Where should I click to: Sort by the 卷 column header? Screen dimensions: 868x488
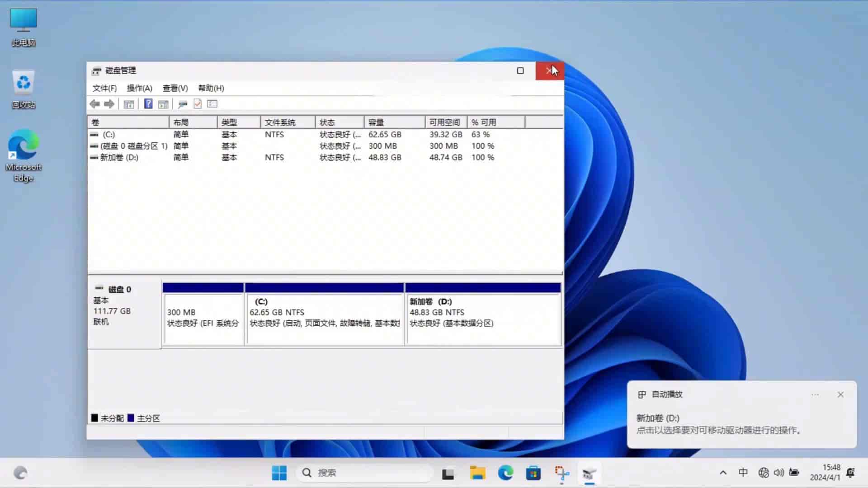128,122
